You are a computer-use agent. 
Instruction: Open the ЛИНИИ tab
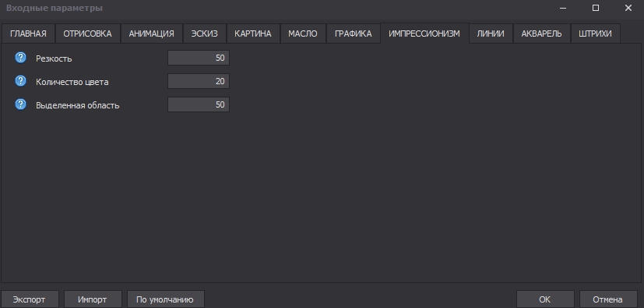click(491, 34)
